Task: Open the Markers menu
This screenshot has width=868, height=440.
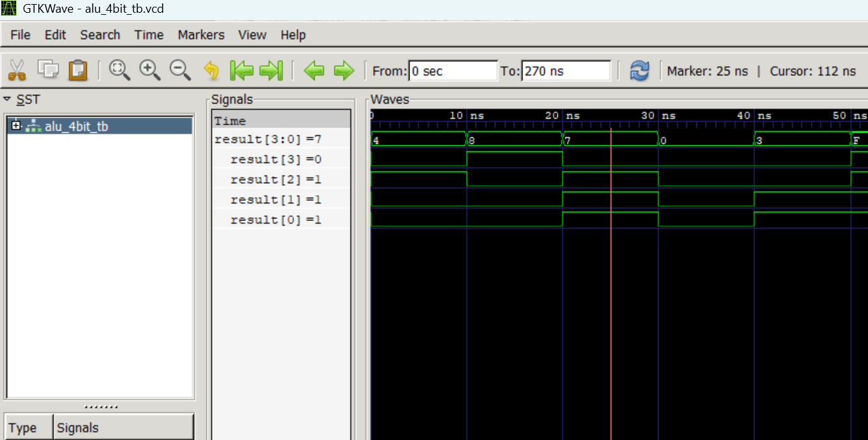Action: [x=201, y=35]
